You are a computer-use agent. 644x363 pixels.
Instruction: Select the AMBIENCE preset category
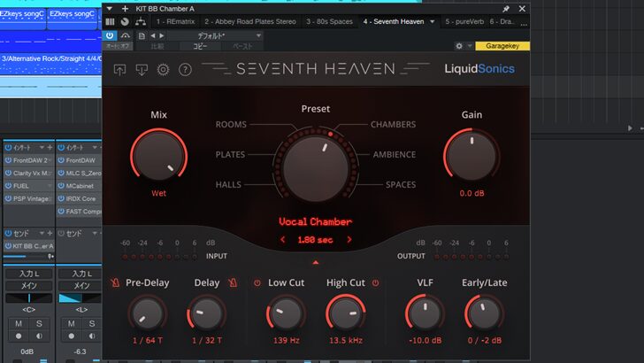[x=395, y=155]
